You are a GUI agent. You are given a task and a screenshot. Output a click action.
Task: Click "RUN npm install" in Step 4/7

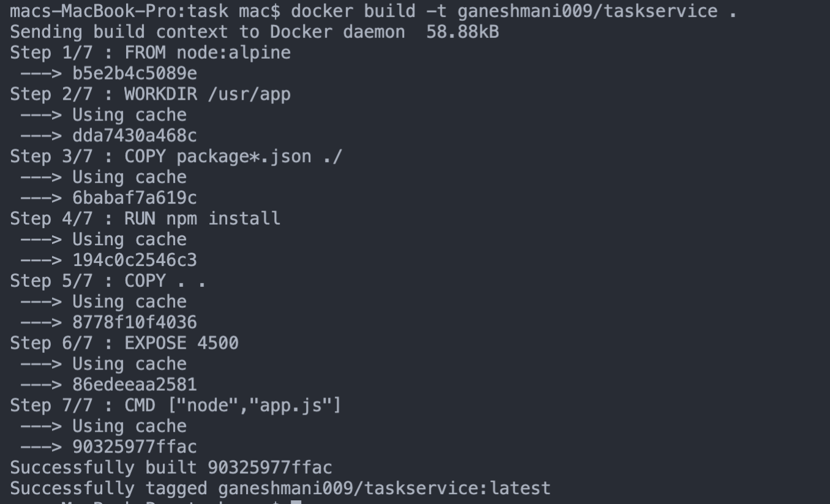click(x=202, y=218)
